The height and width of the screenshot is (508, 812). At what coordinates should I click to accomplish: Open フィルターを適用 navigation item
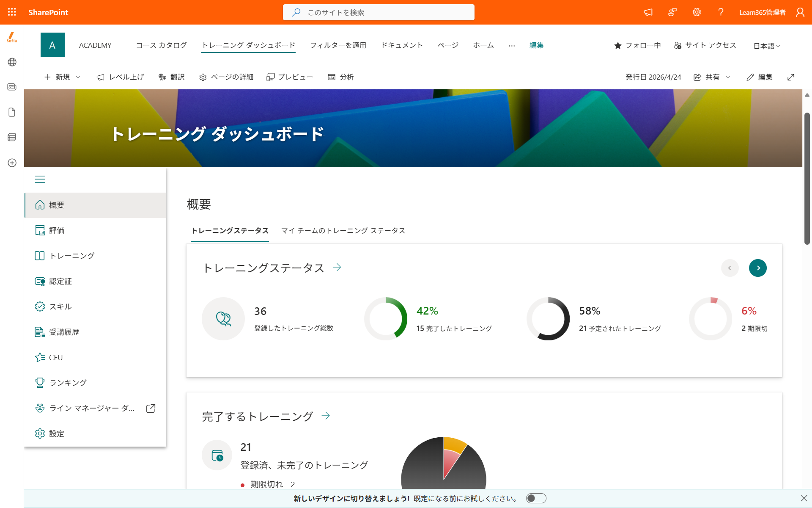point(338,45)
